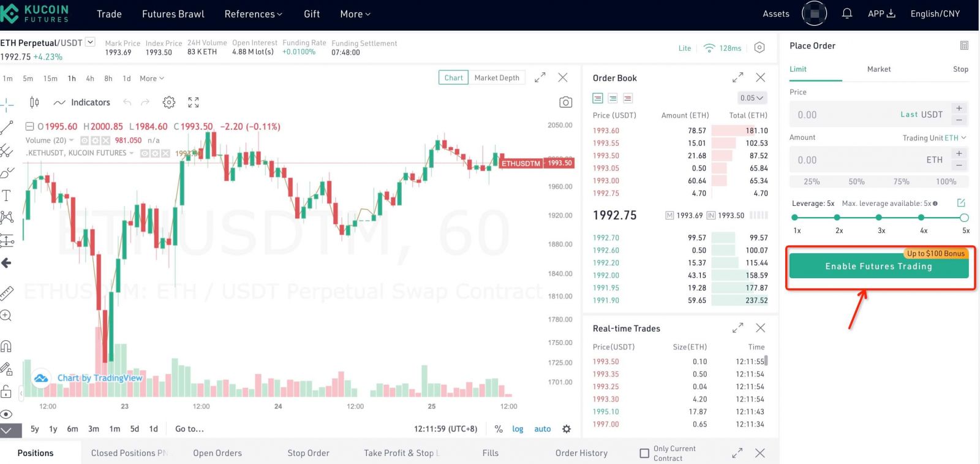Click the 50% amount button
Image resolution: width=980 pixels, height=464 pixels.
click(x=856, y=181)
